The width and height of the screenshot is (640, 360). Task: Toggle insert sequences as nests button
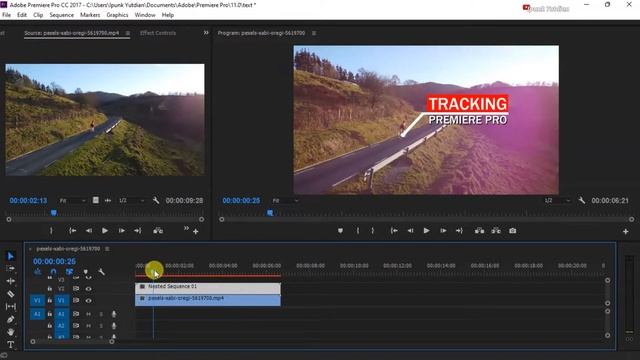[38, 272]
